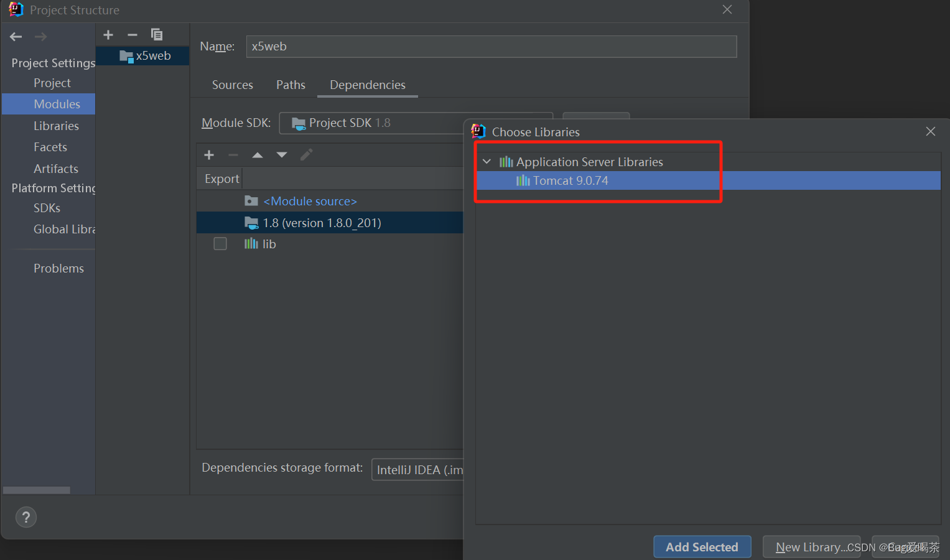Collapse the Application Server Libraries node
The width and height of the screenshot is (950, 560).
487,162
